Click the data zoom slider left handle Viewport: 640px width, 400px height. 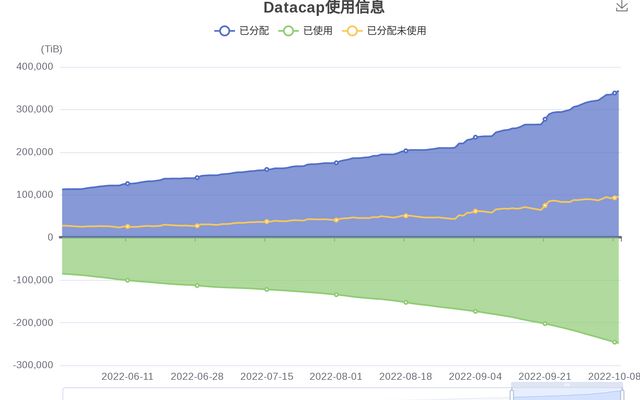[x=512, y=393]
